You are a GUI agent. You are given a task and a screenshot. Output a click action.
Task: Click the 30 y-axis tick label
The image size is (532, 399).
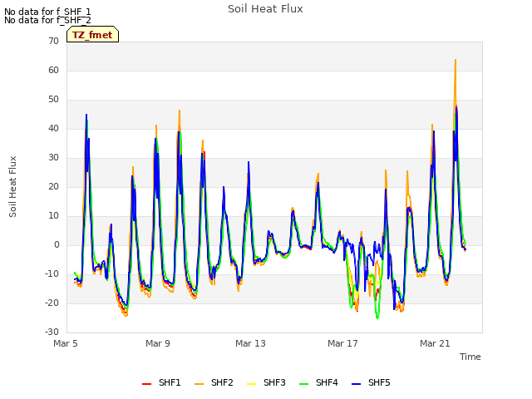[x=53, y=157]
